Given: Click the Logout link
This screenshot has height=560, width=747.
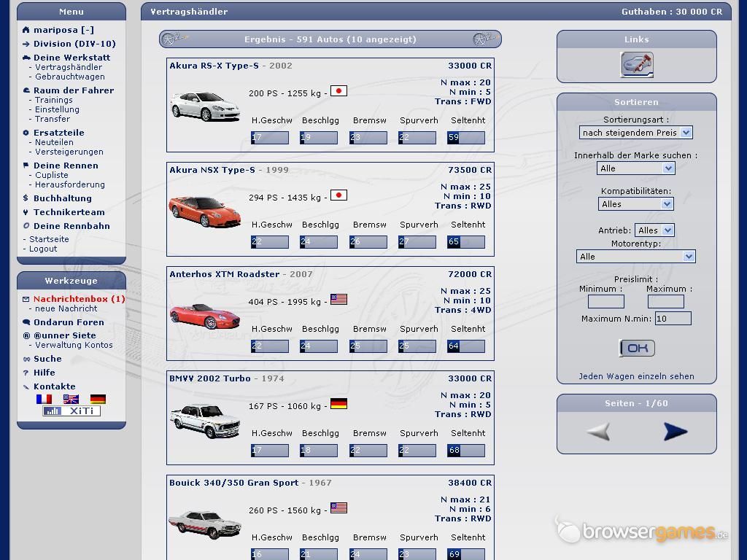Looking at the screenshot, I should coord(43,249).
